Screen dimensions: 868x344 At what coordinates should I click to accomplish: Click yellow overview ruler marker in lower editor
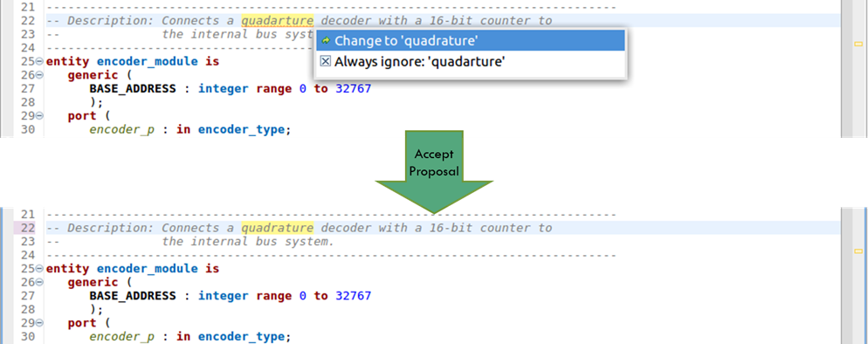point(858,251)
